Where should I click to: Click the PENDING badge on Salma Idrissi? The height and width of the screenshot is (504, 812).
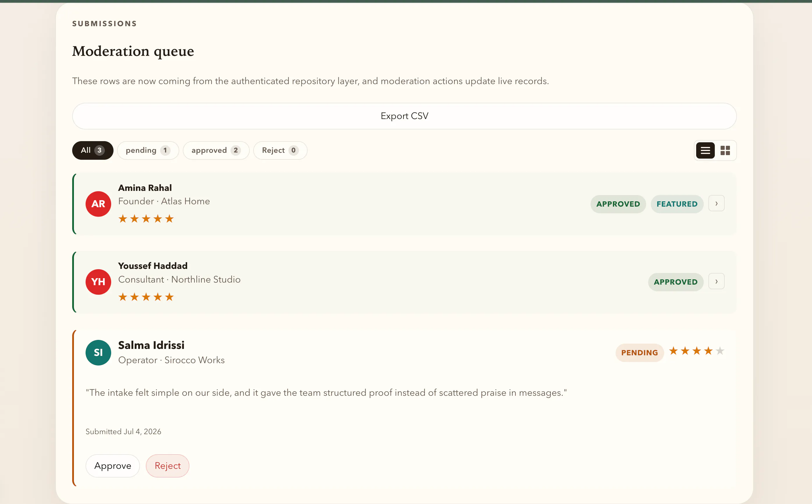[x=639, y=353]
